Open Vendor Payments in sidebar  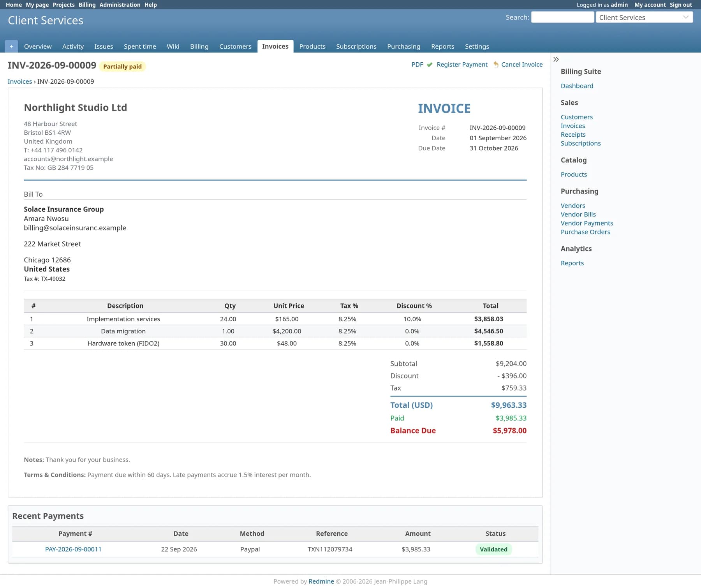coord(587,223)
